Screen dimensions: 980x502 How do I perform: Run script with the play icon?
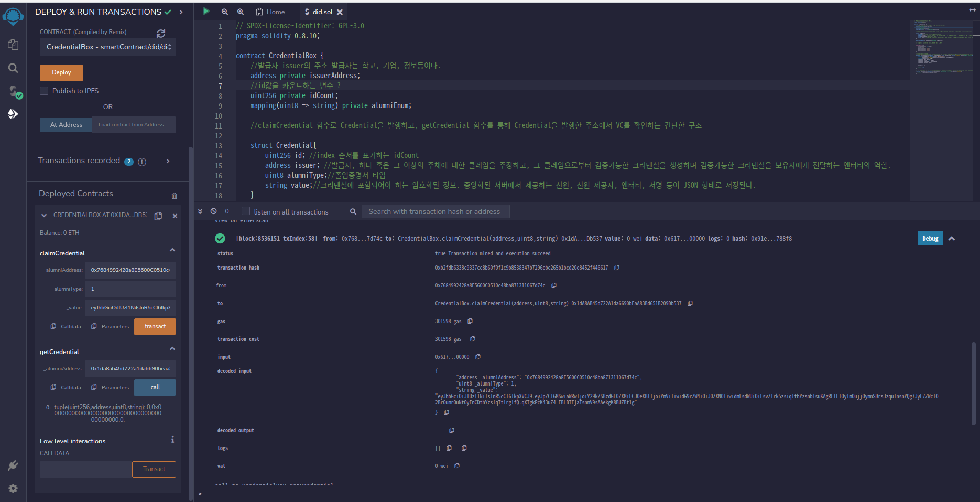206,12
